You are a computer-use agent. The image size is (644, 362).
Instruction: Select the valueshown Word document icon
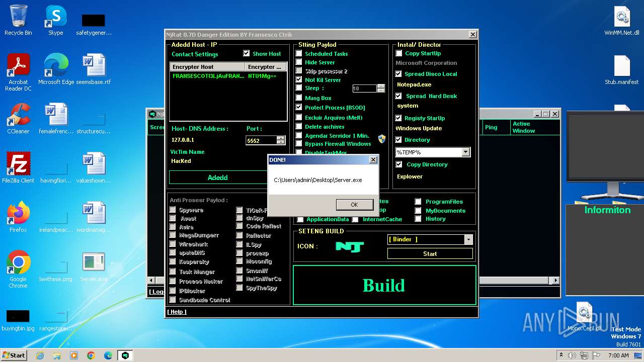coord(94,167)
